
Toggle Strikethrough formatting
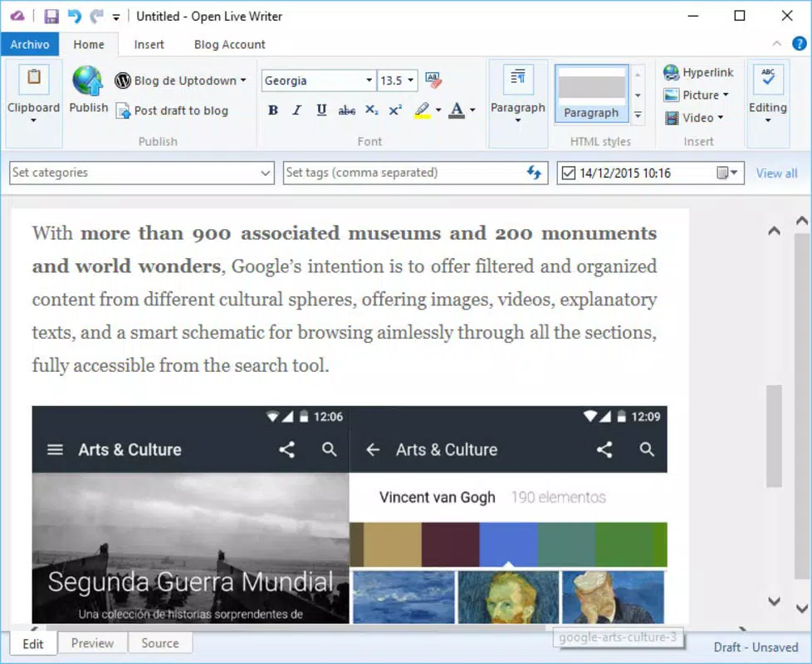(x=346, y=110)
